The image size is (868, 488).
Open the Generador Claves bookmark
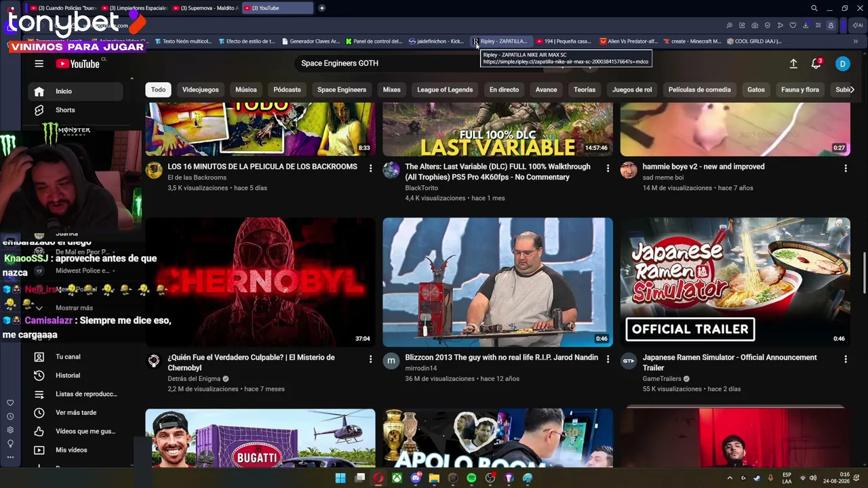pos(311,41)
